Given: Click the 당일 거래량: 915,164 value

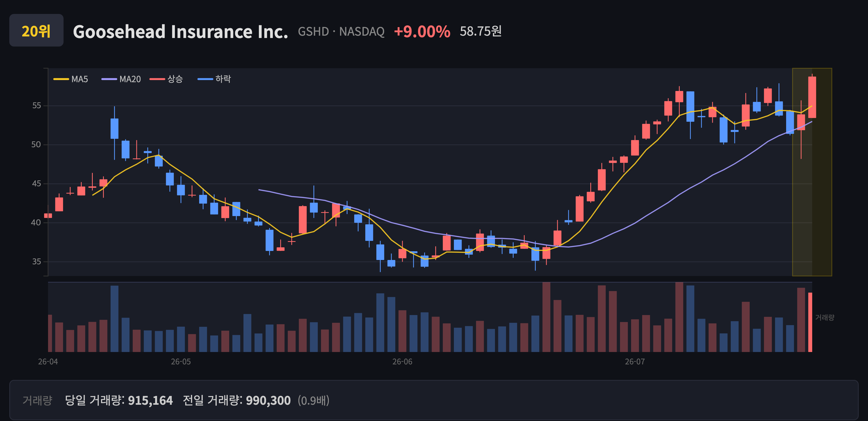Looking at the screenshot, I should (119, 400).
